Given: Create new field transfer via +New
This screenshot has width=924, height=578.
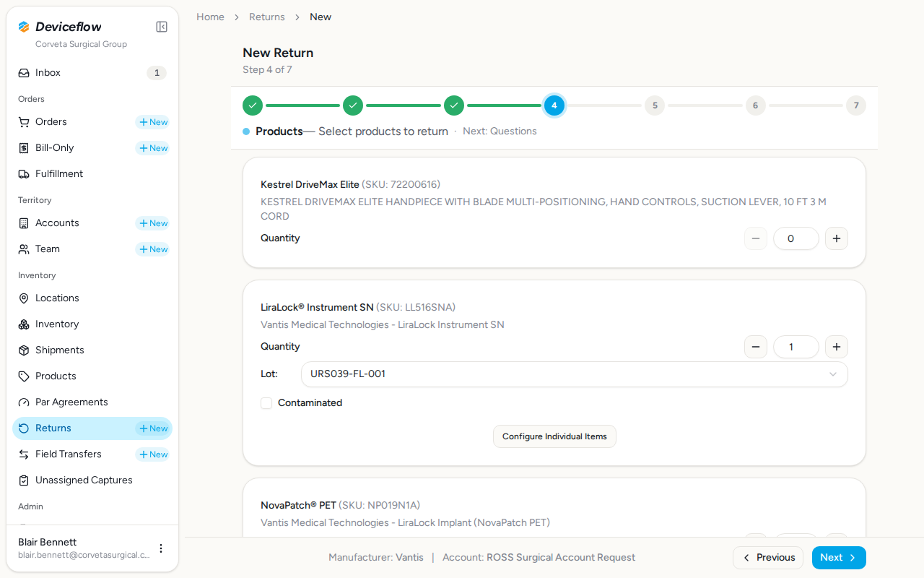Looking at the screenshot, I should click(x=153, y=454).
